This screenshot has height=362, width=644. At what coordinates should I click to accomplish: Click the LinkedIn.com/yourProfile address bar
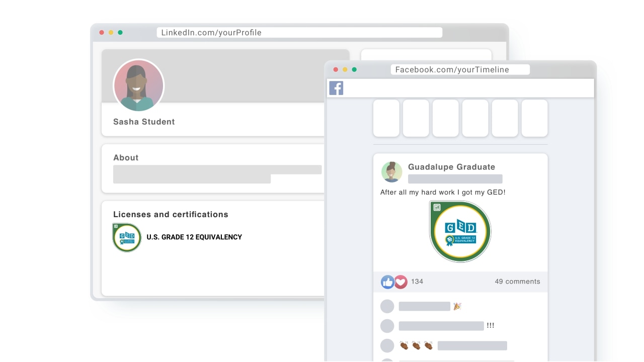tap(300, 33)
